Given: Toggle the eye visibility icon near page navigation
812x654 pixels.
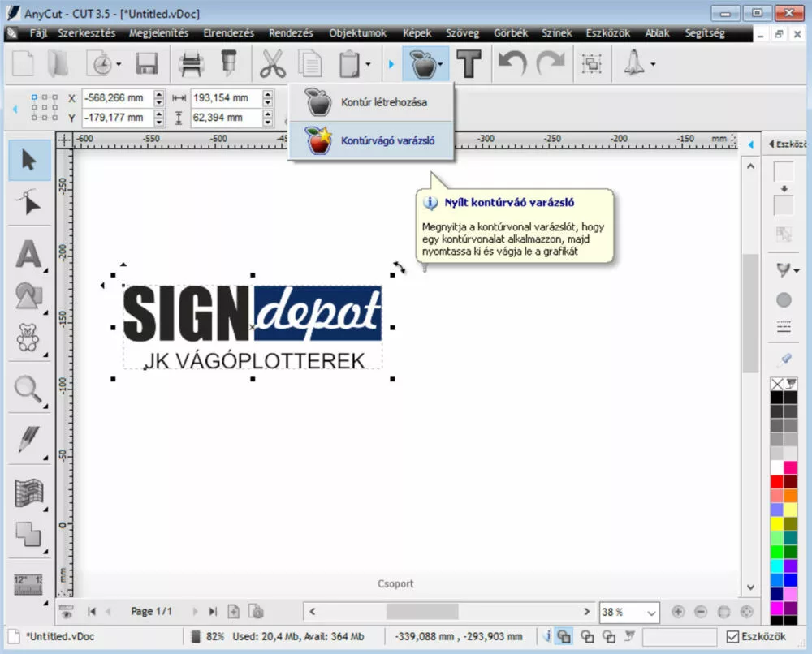Looking at the screenshot, I should [x=67, y=612].
